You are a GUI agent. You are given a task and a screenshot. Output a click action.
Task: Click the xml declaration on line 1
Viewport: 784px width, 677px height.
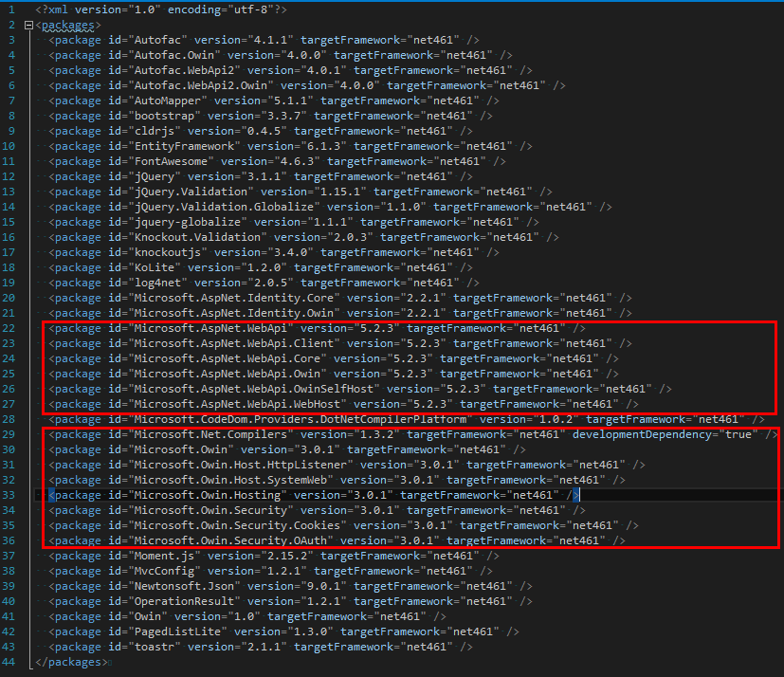(161, 9)
